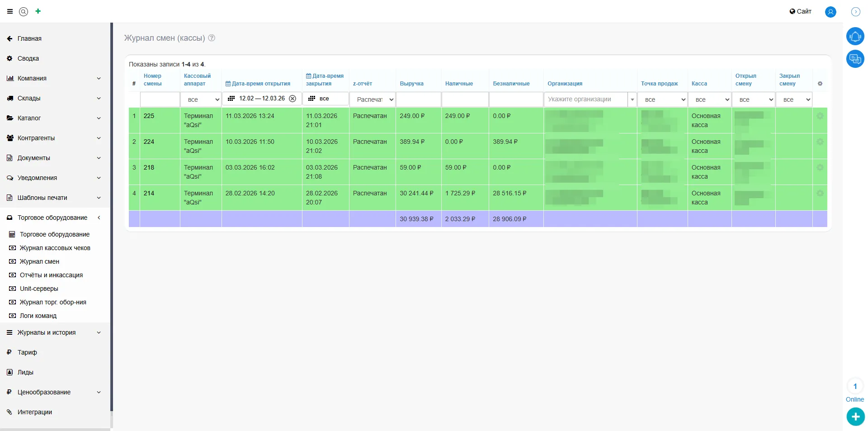Click the green plus icon in top bar
The height and width of the screenshot is (431, 868).
38,11
